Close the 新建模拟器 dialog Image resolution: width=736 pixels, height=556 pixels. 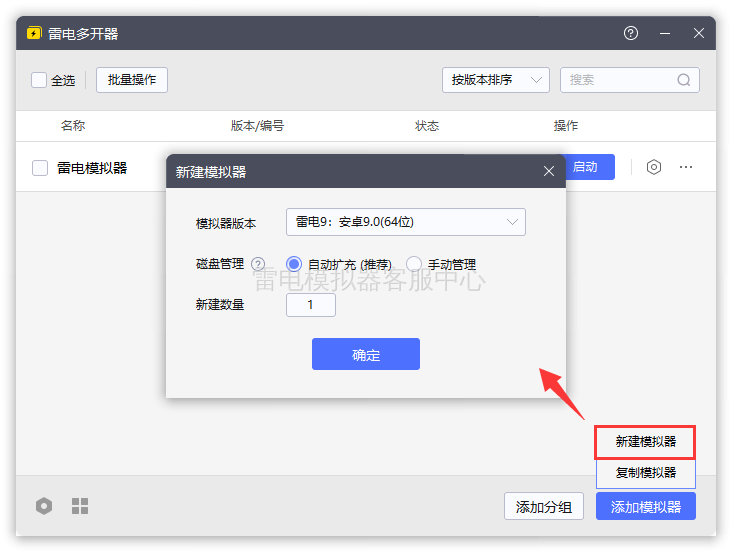pos(549,171)
